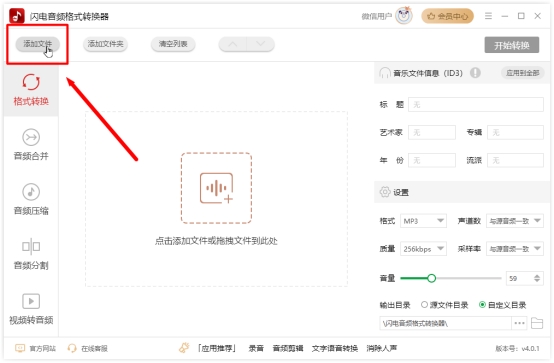Click the 标题 input field
The height and width of the screenshot is (363, 554).
476,105
